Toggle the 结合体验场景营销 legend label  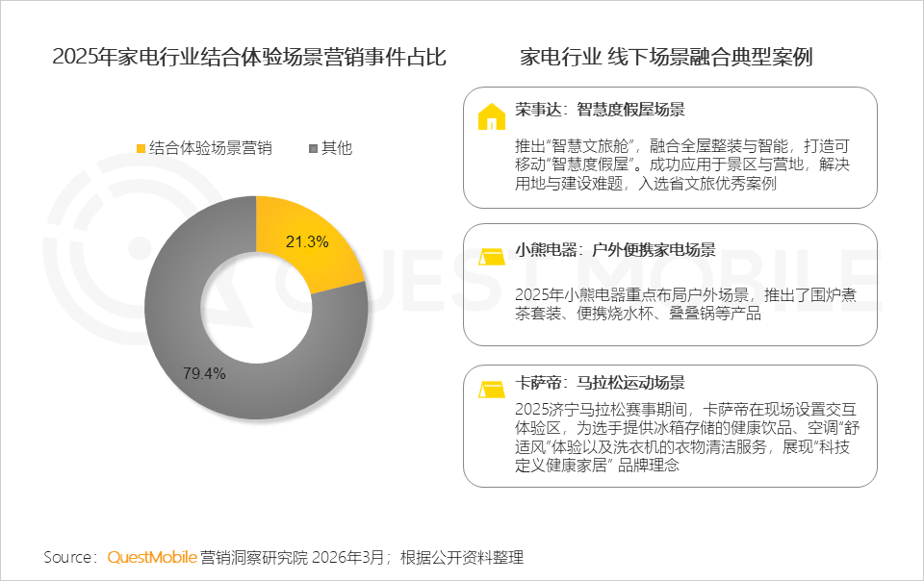tap(211, 148)
